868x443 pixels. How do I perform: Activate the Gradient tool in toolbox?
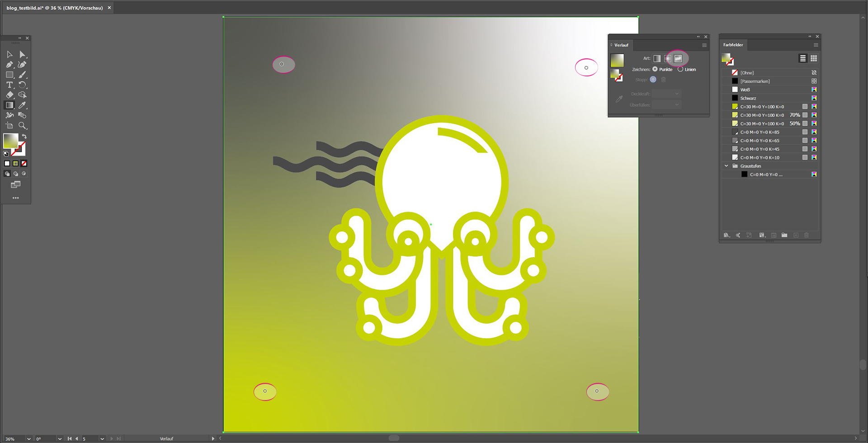[x=9, y=105]
